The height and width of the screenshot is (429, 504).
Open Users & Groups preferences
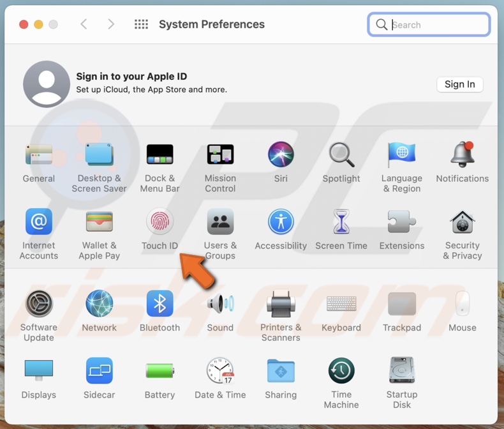[220, 222]
